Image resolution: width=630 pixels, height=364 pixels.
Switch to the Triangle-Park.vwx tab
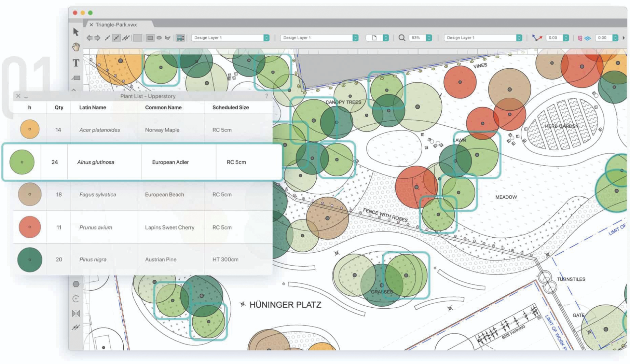tap(116, 25)
